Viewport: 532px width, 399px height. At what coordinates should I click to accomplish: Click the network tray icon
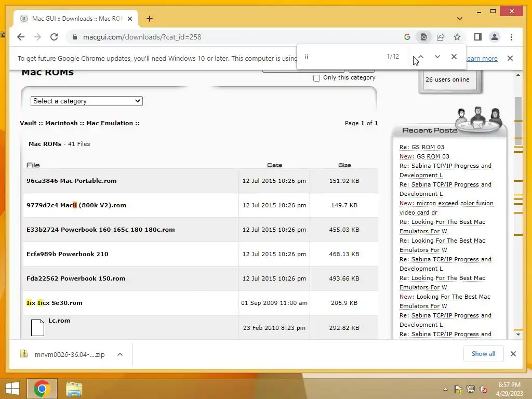(x=471, y=389)
